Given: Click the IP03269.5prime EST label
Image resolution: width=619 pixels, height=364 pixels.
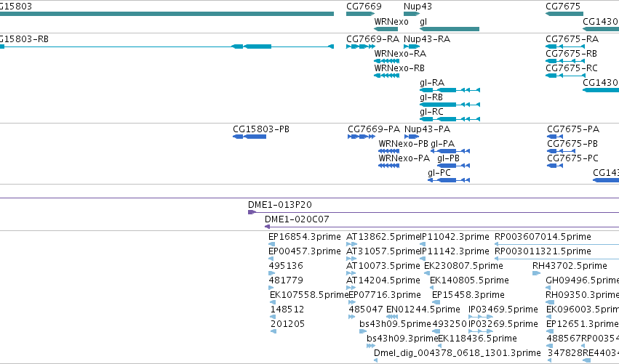Looking at the screenshot, I should point(503,325).
